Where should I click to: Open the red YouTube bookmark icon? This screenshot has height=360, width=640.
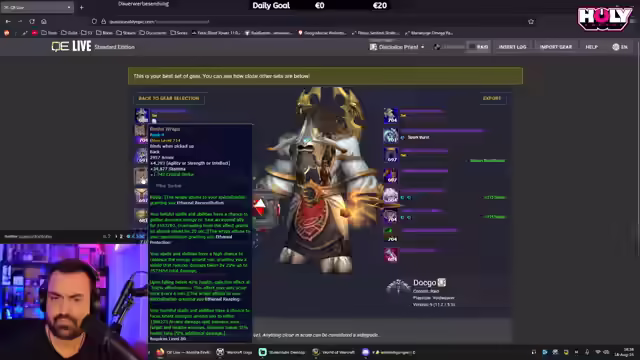coord(35,33)
